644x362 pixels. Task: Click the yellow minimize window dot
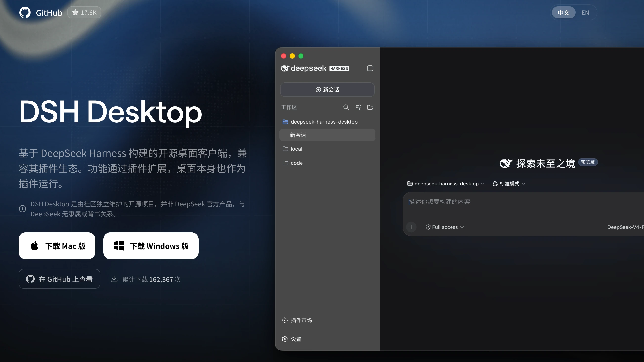[x=292, y=56]
